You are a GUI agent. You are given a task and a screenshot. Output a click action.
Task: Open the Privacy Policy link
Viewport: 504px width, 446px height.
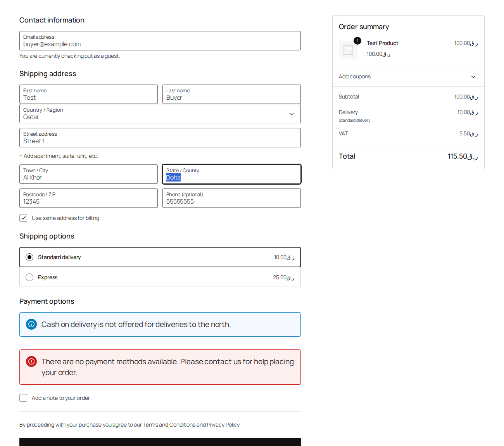pyautogui.click(x=223, y=425)
